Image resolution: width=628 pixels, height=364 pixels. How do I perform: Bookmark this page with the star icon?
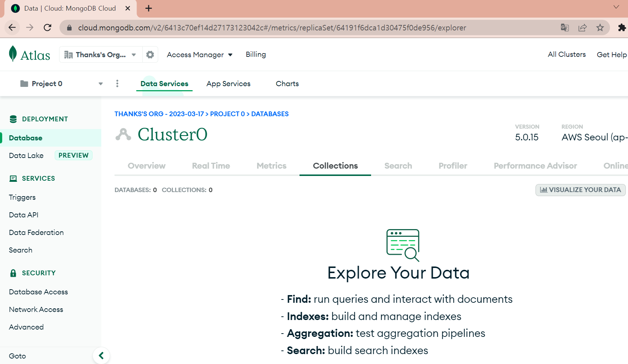click(600, 27)
